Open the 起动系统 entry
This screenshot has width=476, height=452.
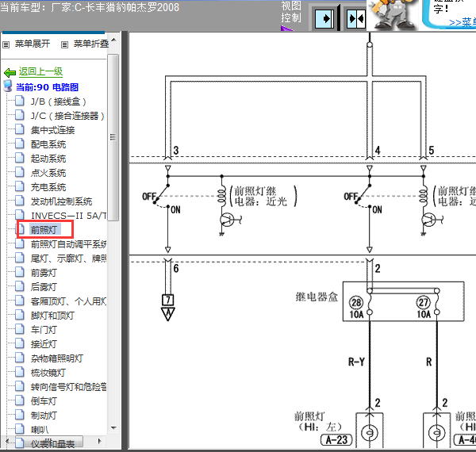pyautogui.click(x=48, y=159)
